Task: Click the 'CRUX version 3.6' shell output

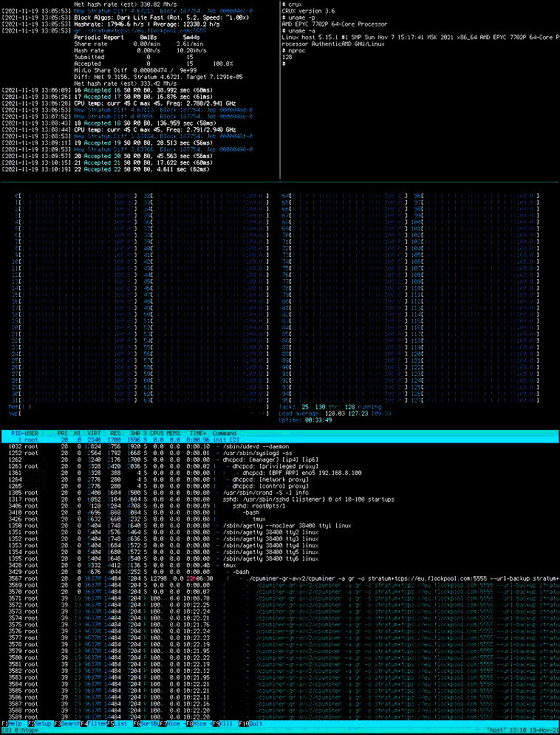Action: (x=308, y=11)
